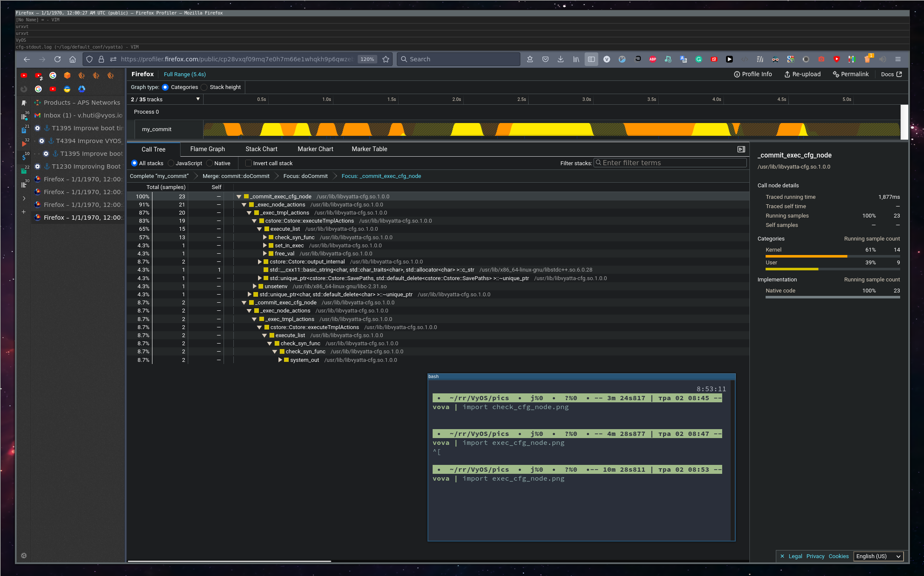The width and height of the screenshot is (924, 576).
Task: Open the Firefox hamburger menu
Action: coord(898,59)
